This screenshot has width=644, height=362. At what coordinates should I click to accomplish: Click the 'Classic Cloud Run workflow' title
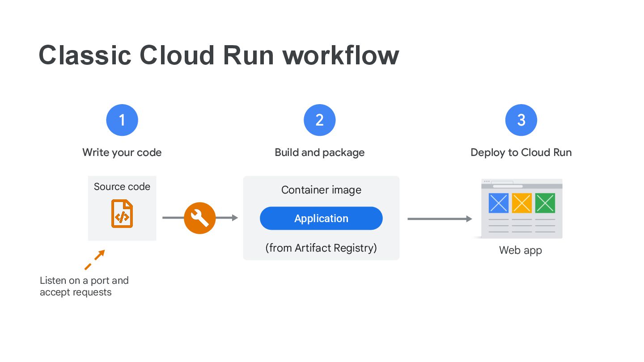(x=219, y=55)
